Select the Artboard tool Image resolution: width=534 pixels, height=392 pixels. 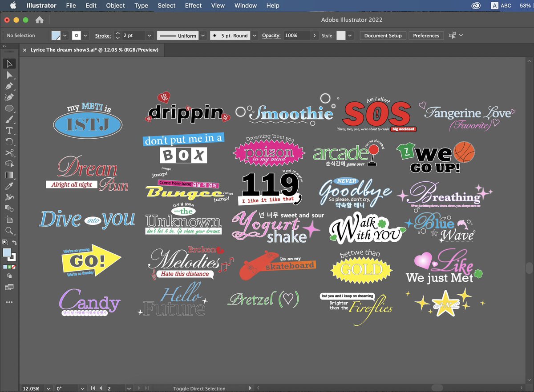point(9,220)
